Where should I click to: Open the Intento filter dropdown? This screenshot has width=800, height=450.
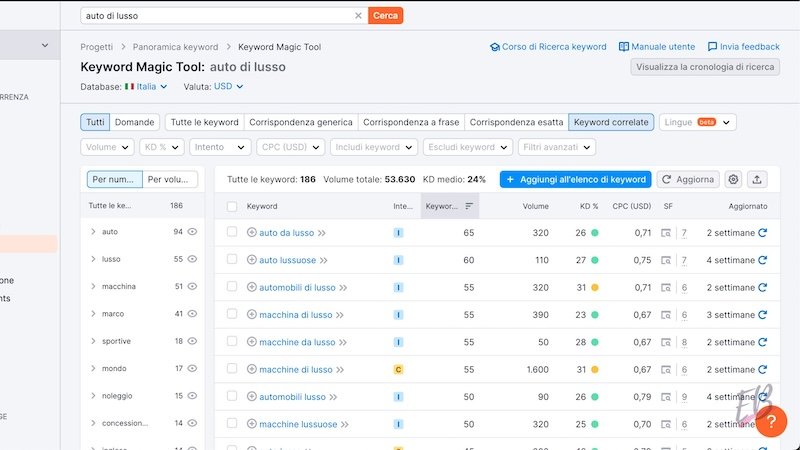220,147
